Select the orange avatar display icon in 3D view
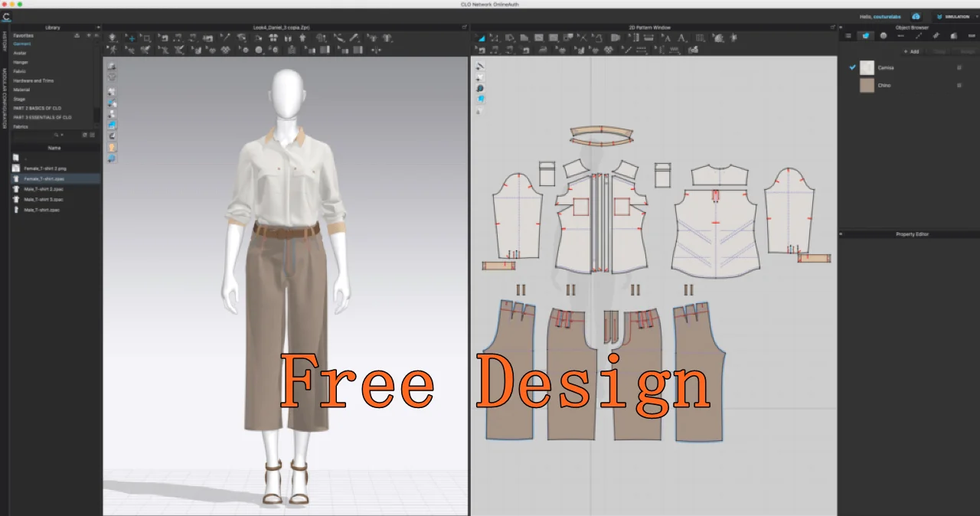This screenshot has height=516, width=980. tap(113, 147)
